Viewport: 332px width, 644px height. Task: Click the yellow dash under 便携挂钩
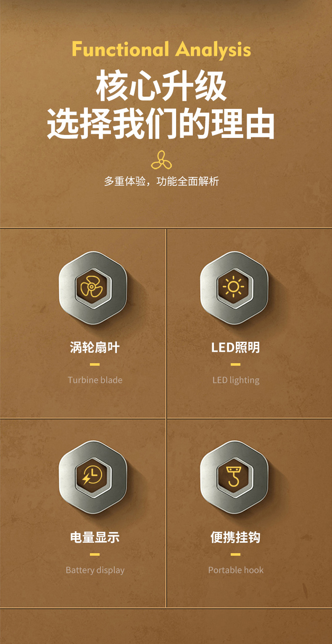236,554
